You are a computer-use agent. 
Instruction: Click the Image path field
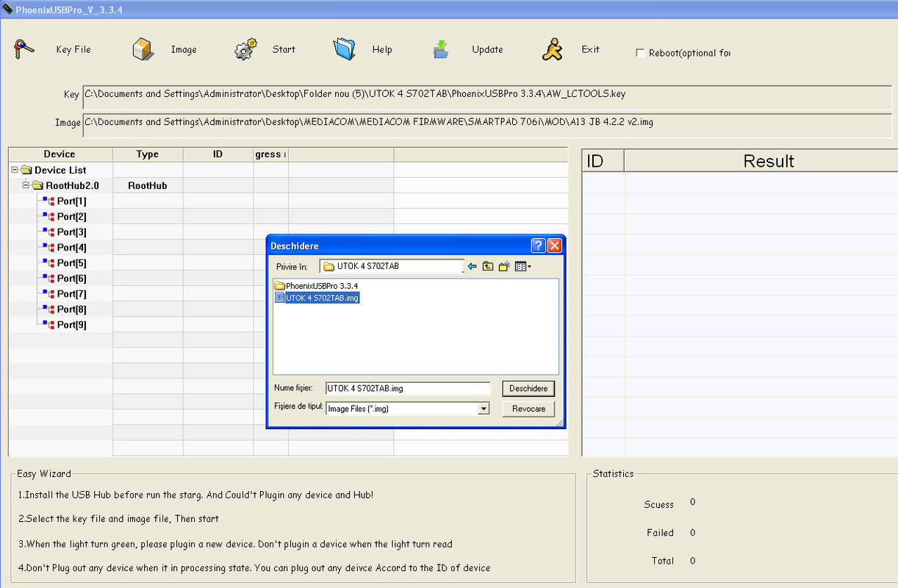(x=487, y=124)
